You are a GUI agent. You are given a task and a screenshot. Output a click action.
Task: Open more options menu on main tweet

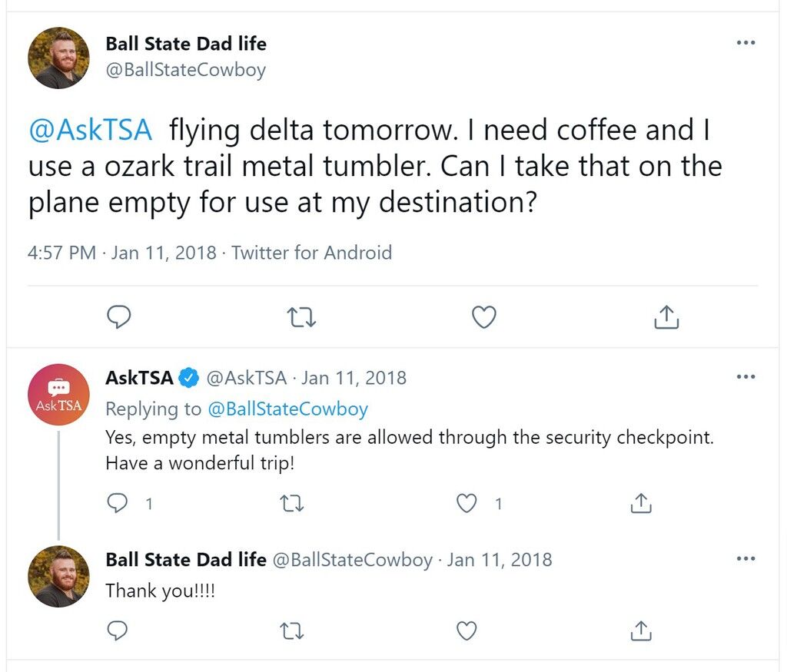point(745,43)
